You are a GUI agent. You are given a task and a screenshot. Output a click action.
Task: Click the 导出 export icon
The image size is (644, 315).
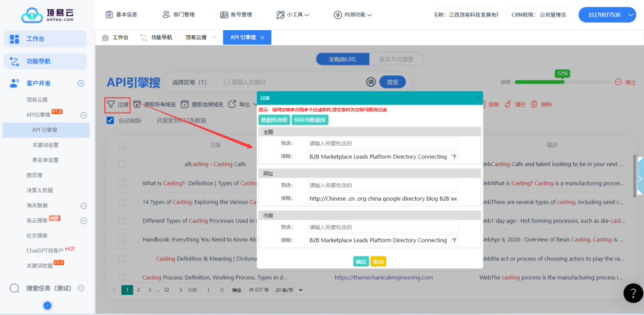tap(232, 104)
